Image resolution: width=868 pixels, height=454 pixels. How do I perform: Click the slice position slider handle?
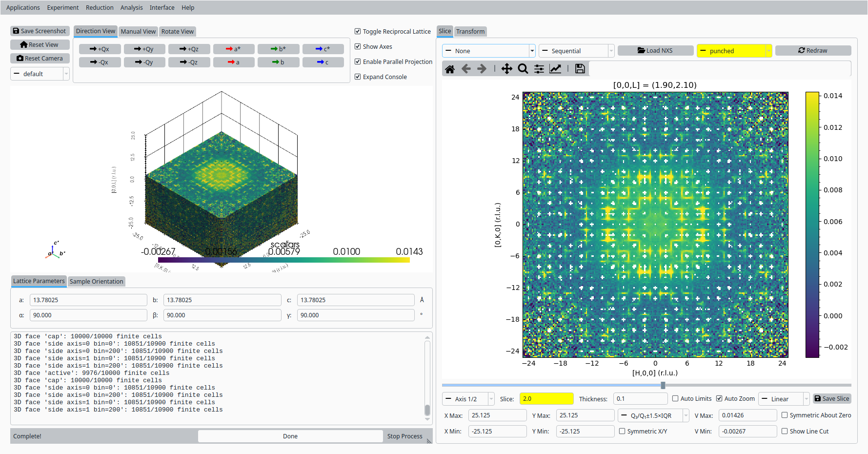663,385
